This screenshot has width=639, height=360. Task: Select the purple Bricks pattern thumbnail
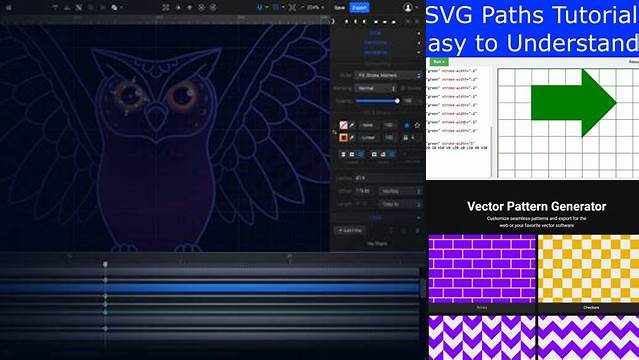[482, 269]
